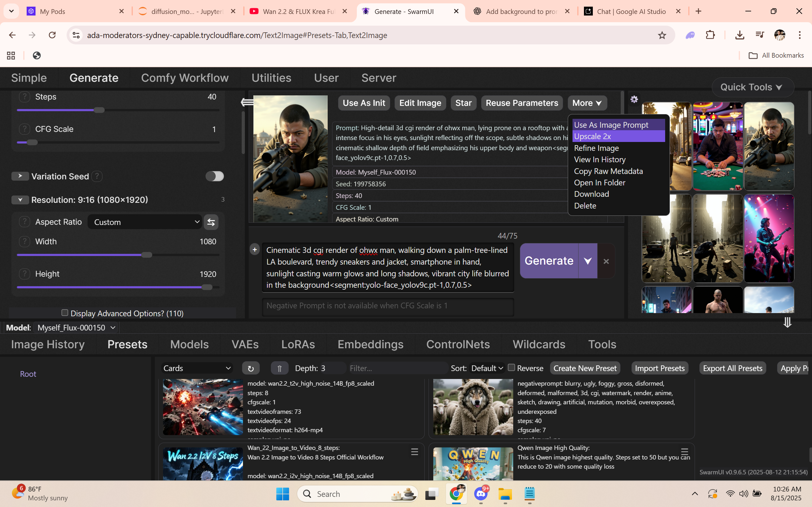Enable Display Advanced Options checkbox
Screen dimensions: 812x507
[65, 312]
